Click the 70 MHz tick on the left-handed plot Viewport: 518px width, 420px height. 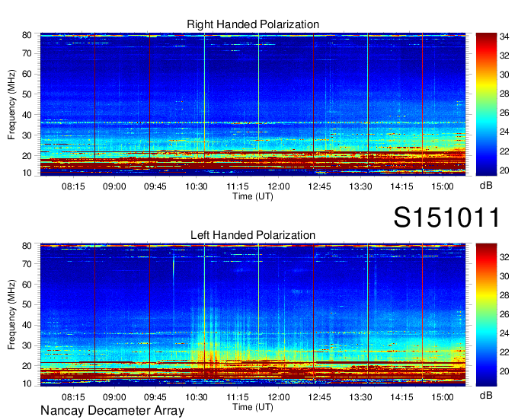[27, 264]
